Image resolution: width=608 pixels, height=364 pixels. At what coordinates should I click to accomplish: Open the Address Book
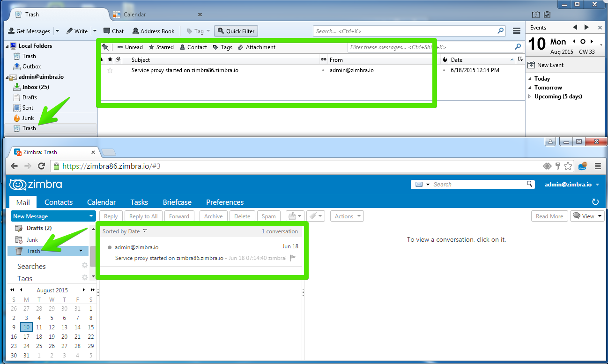(153, 31)
